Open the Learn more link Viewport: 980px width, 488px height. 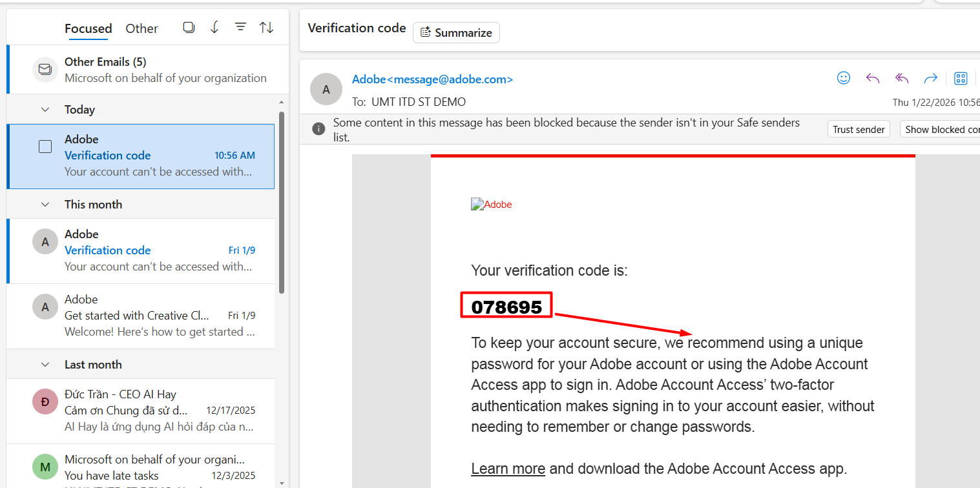(508, 469)
